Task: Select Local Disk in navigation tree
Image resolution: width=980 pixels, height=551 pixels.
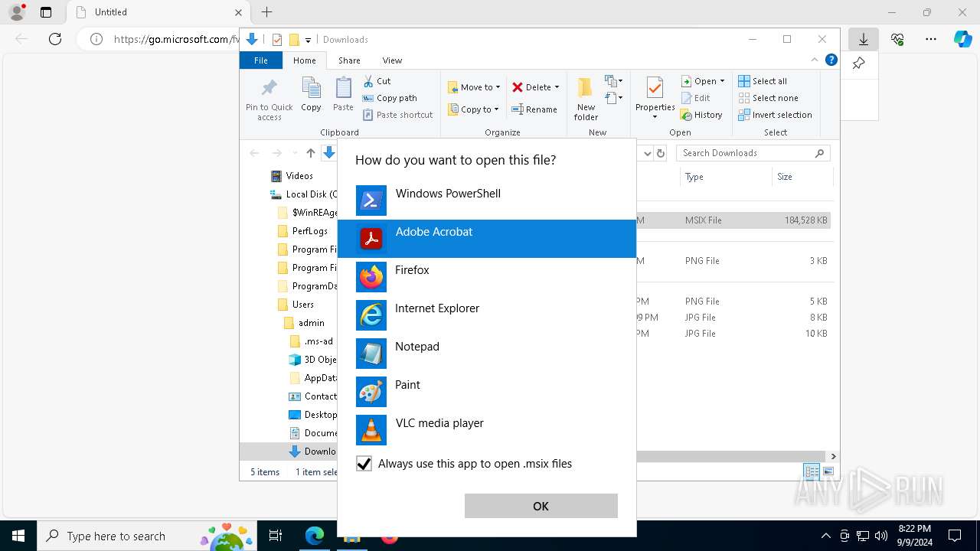Action: [303, 194]
